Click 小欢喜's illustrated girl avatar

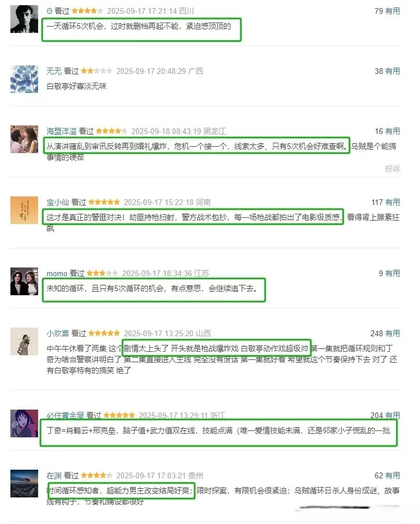[x=24, y=341]
